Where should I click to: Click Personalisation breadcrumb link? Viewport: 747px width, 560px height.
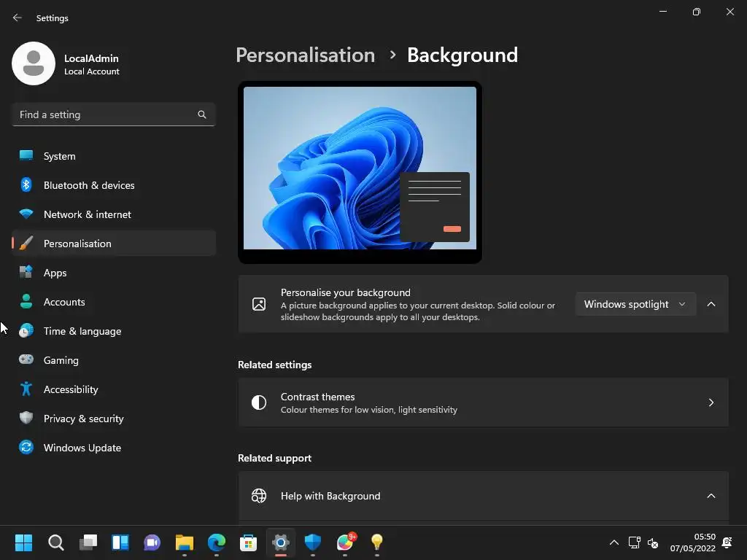point(306,55)
